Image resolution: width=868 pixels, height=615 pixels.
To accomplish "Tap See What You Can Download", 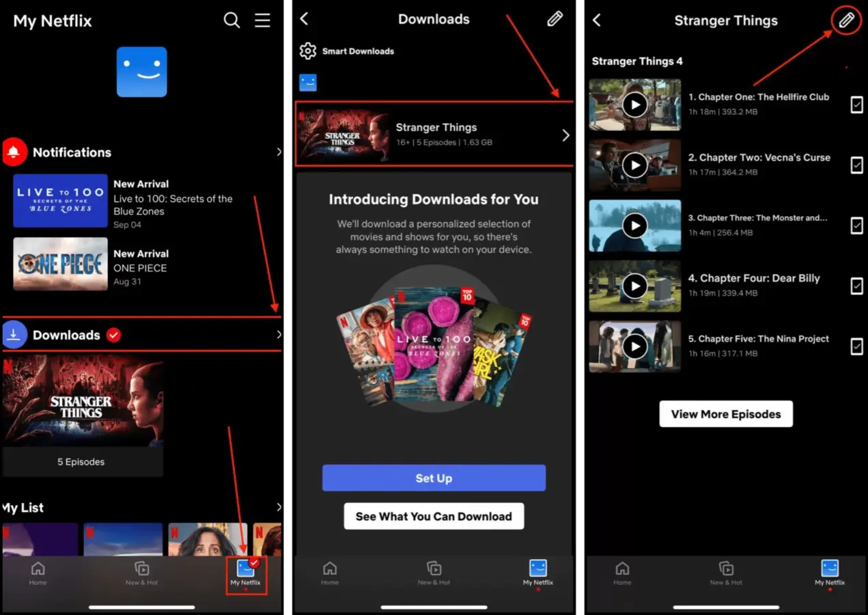I will (x=434, y=516).
